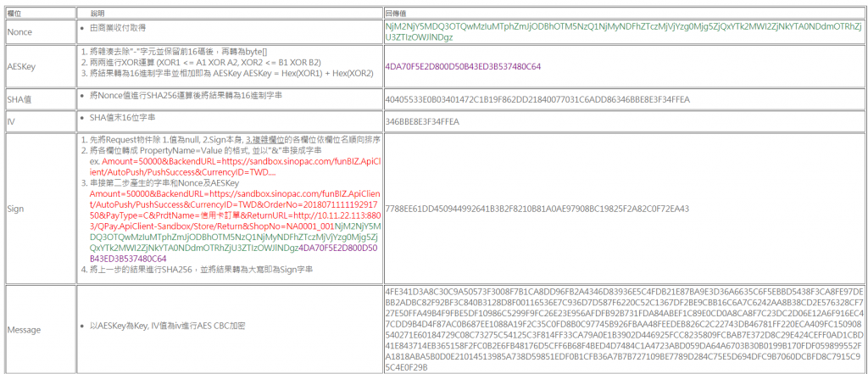This screenshot has height=374, width=868.
Task: Click the 'SHA值末16位字串' IV description
Action: click(x=123, y=117)
